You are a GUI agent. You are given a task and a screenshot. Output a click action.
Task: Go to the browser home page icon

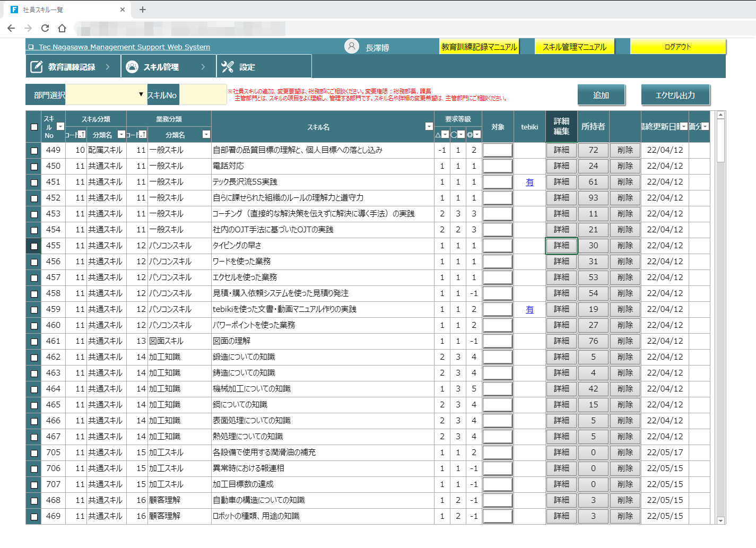[62, 28]
